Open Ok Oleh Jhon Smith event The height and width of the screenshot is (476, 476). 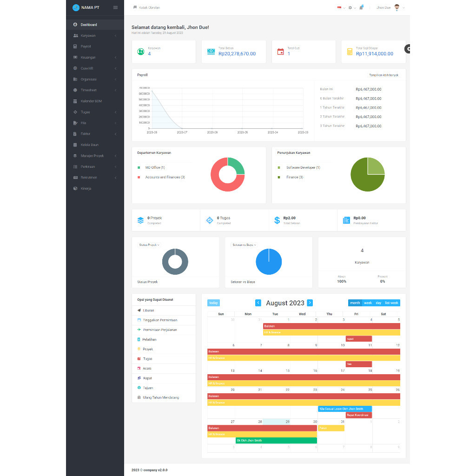(x=276, y=441)
